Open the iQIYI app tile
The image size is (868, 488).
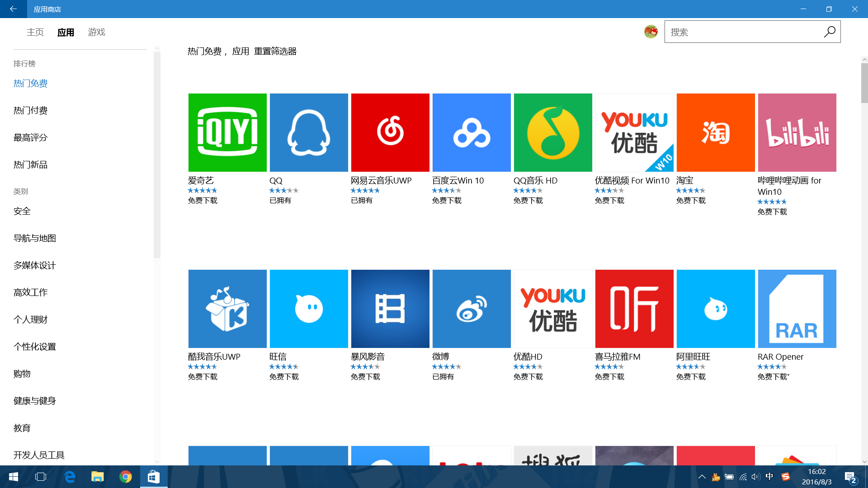227,132
